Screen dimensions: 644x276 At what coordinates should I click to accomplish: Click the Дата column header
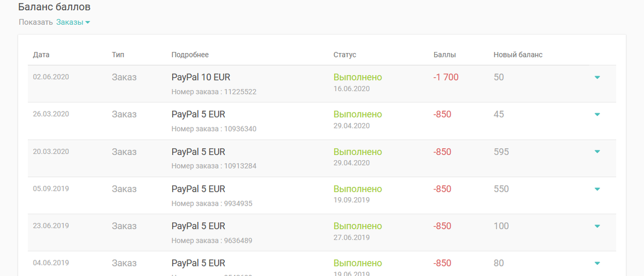(x=41, y=55)
